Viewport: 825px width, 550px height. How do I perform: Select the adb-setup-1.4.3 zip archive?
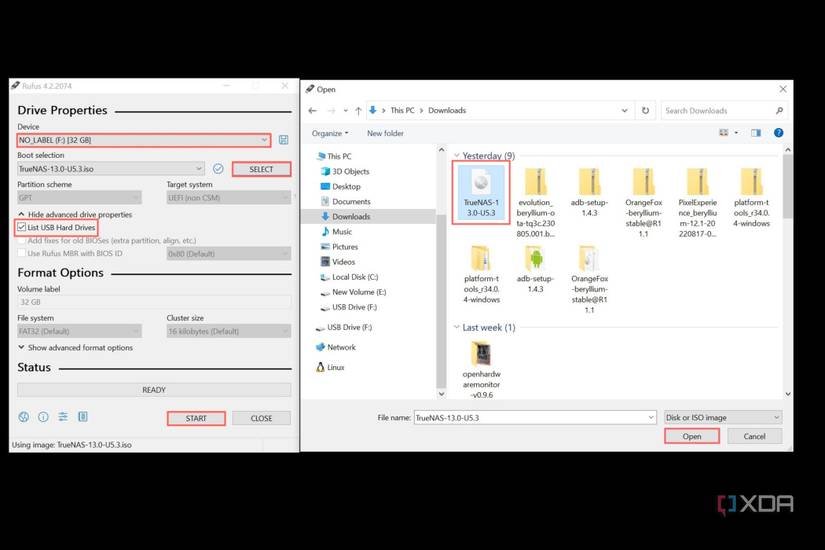point(589,192)
